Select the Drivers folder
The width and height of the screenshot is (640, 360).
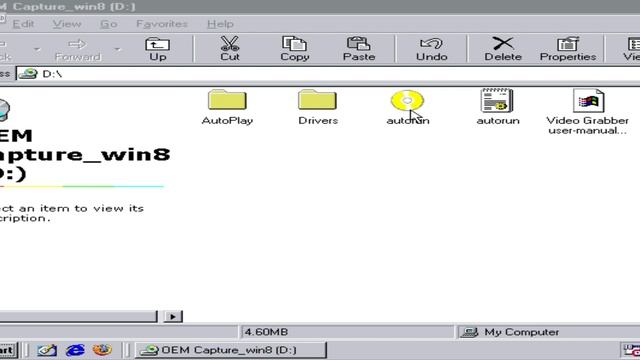click(x=318, y=107)
